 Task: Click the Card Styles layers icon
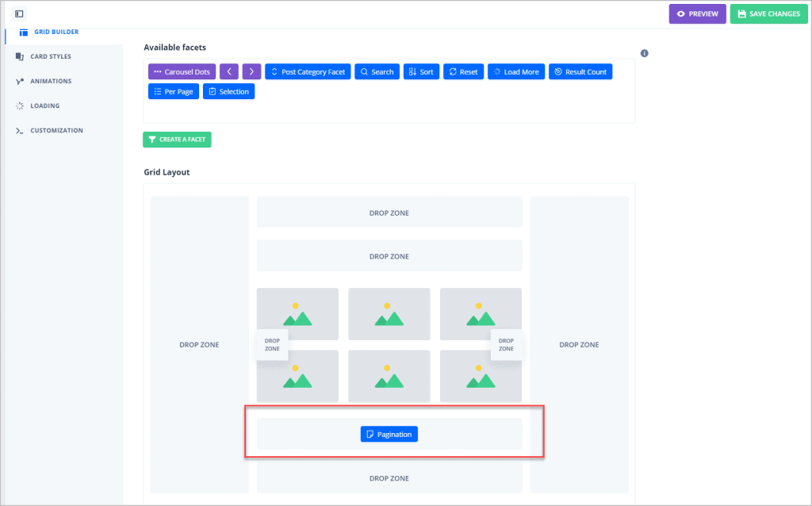tap(18, 56)
